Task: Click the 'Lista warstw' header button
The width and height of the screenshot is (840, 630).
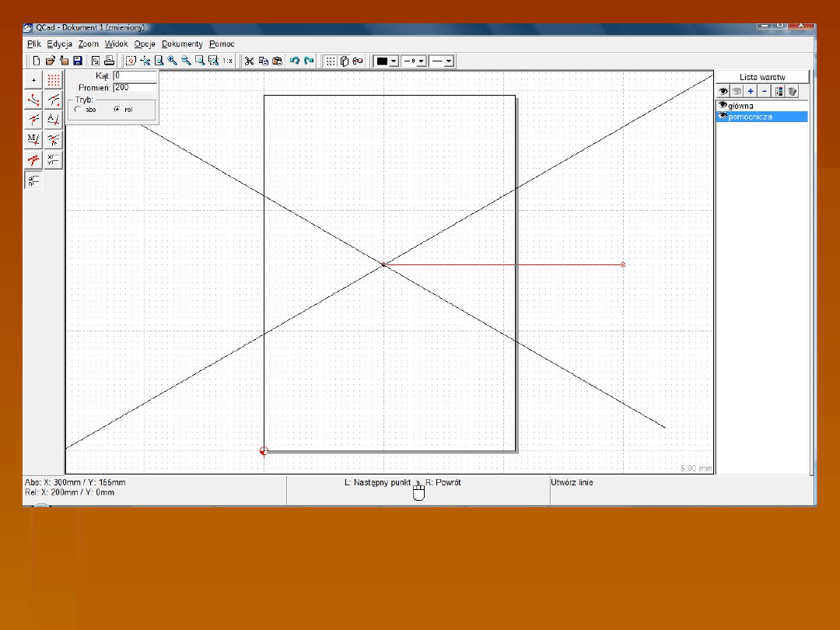Action: 762,77
